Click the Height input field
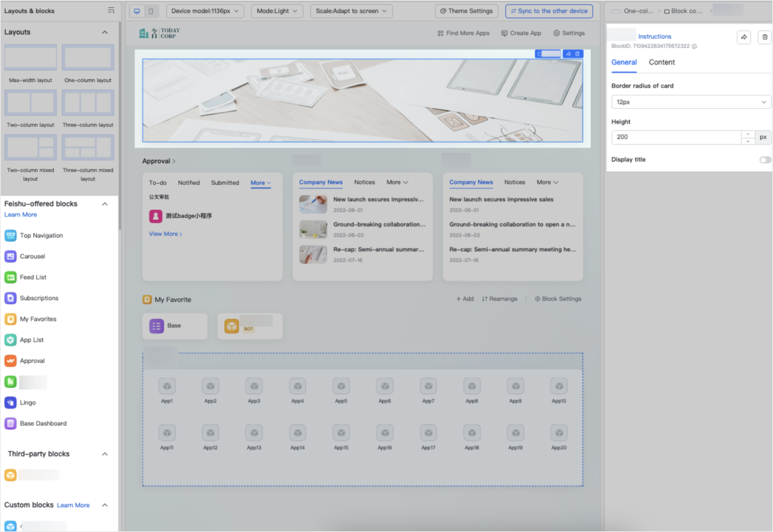Screen dimensions: 773x532 coord(676,137)
